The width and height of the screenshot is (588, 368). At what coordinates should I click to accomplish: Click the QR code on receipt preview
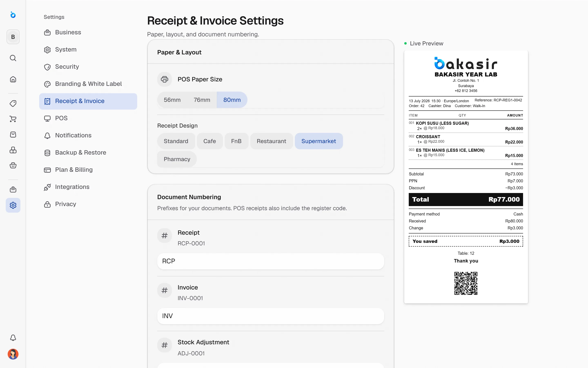(x=466, y=283)
